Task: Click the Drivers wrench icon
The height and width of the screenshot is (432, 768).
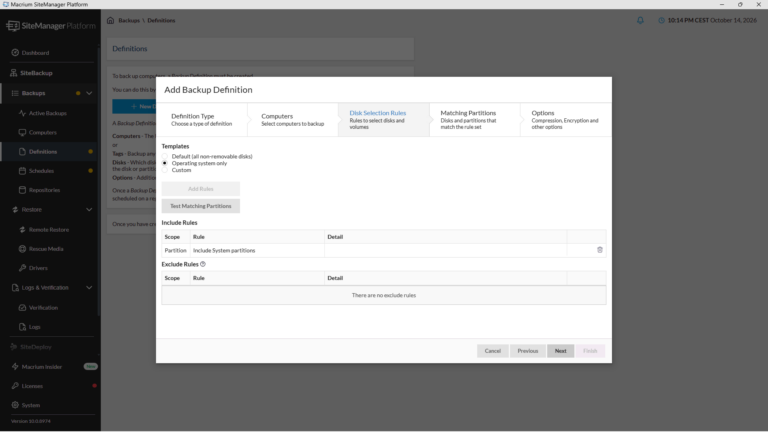Action: pos(22,268)
